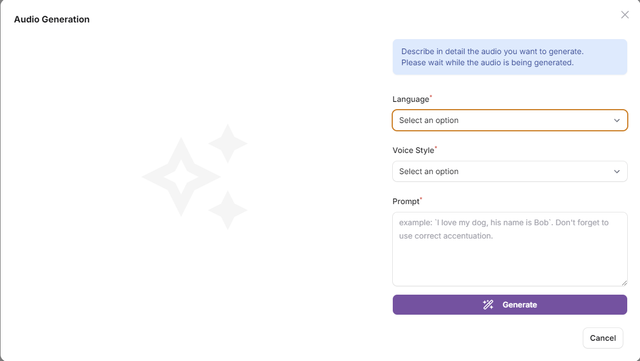Viewport: 640px width, 361px height.
Task: Click the small lower sparkle star graphic
Action: point(228,210)
